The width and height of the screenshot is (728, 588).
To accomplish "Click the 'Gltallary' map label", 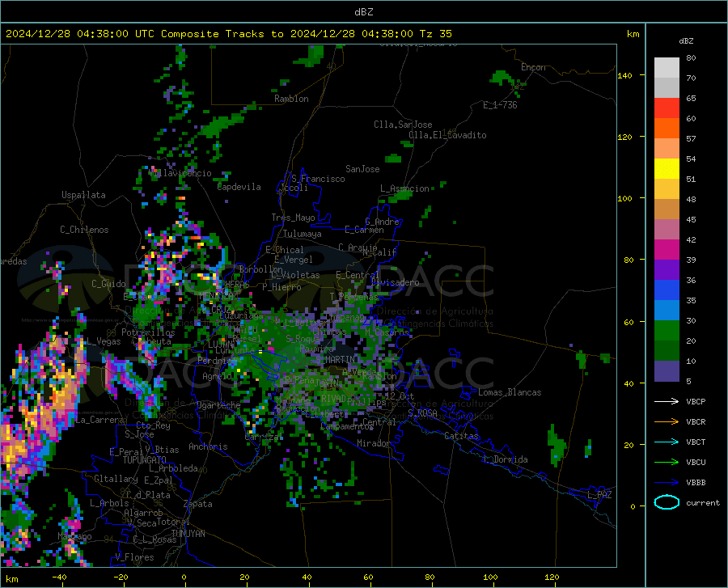I will pyautogui.click(x=116, y=479).
